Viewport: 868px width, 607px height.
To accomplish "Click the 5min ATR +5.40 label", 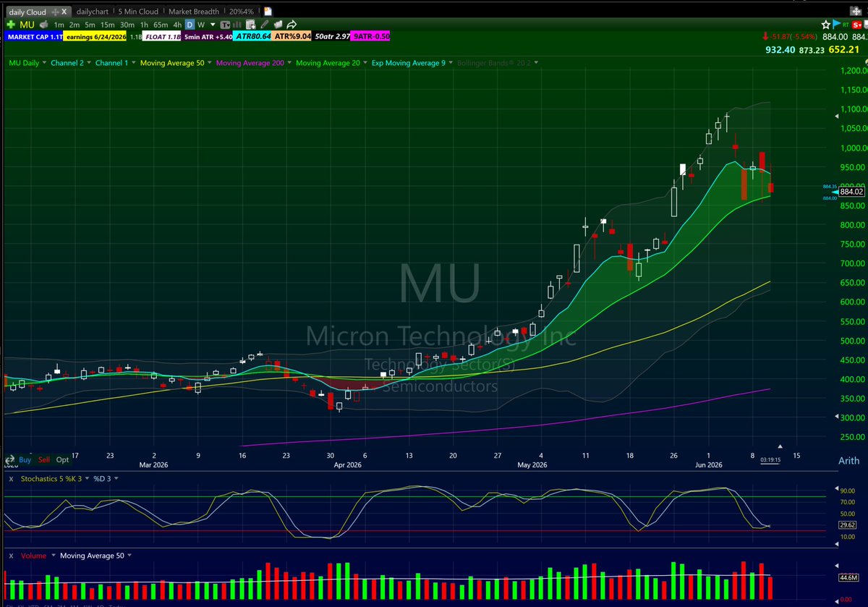I will click(208, 37).
